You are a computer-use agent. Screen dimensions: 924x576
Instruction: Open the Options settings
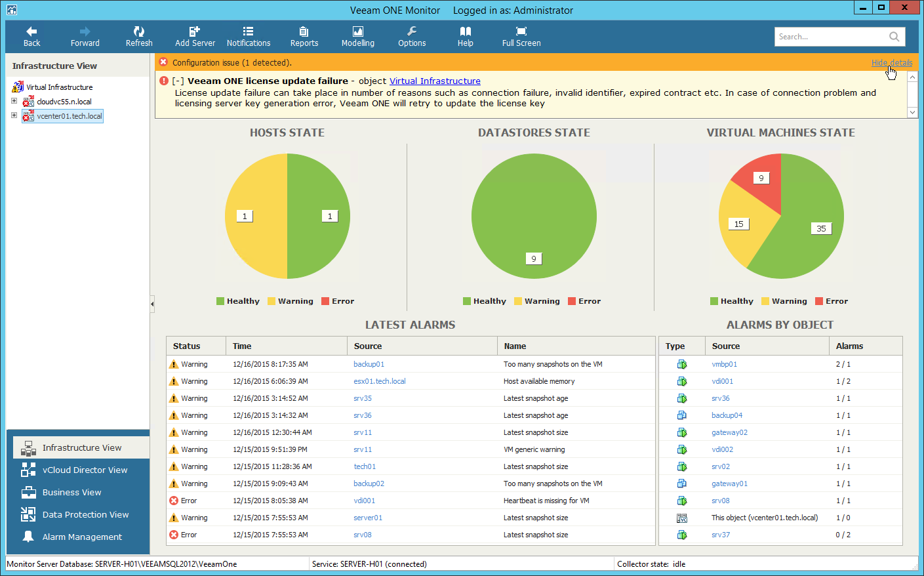click(412, 37)
